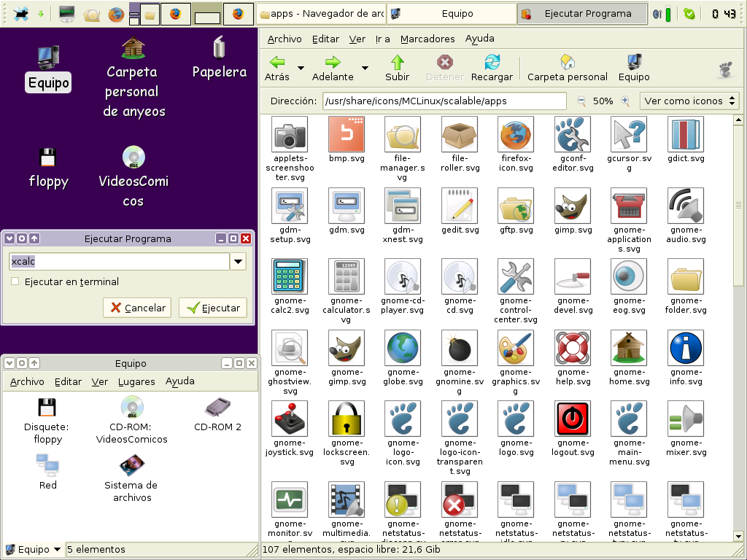Open the Ver como iconos view selector

(x=689, y=101)
